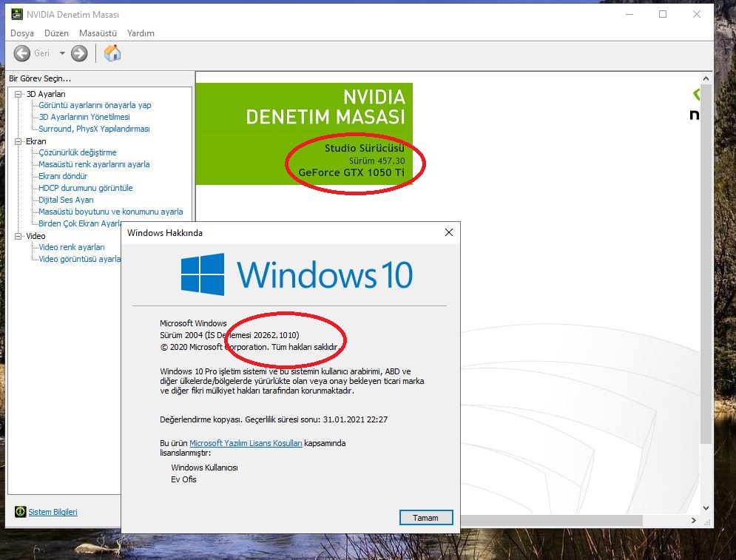Close the Windows Hakkında dialog
The height and width of the screenshot is (560, 736).
(x=449, y=232)
